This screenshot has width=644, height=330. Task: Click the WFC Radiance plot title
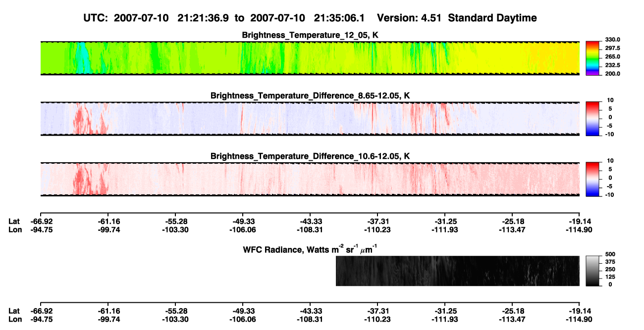(310, 249)
